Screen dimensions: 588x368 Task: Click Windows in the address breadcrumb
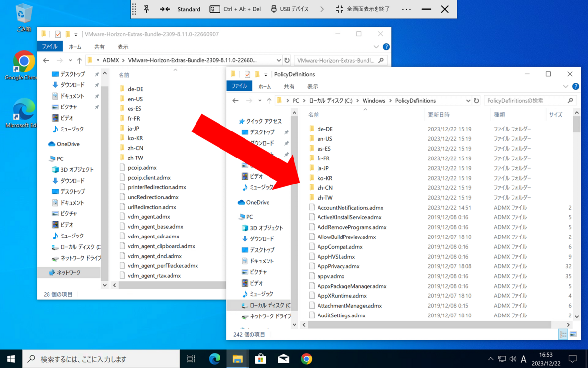pos(374,100)
